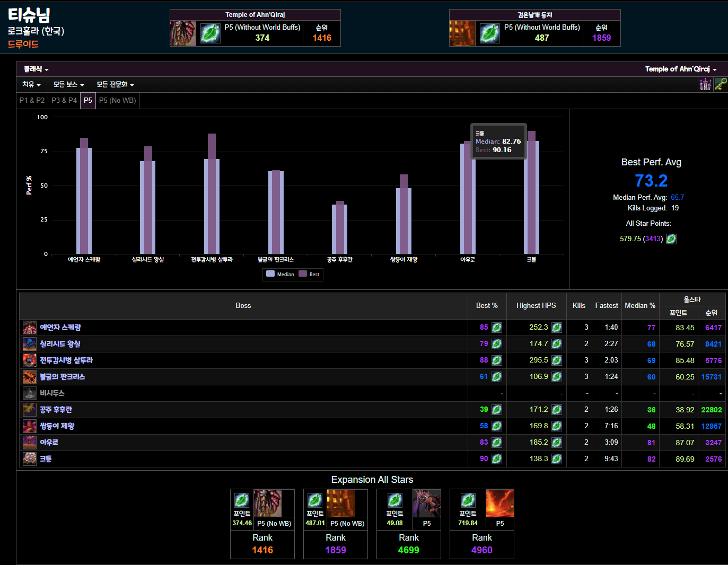Switch to the P3 & P4 tab
Image resolution: width=728 pixels, height=565 pixels.
click(x=64, y=100)
